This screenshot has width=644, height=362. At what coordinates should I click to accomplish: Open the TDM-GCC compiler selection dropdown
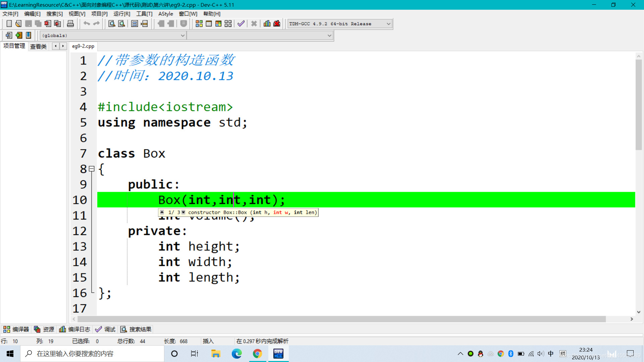point(388,24)
